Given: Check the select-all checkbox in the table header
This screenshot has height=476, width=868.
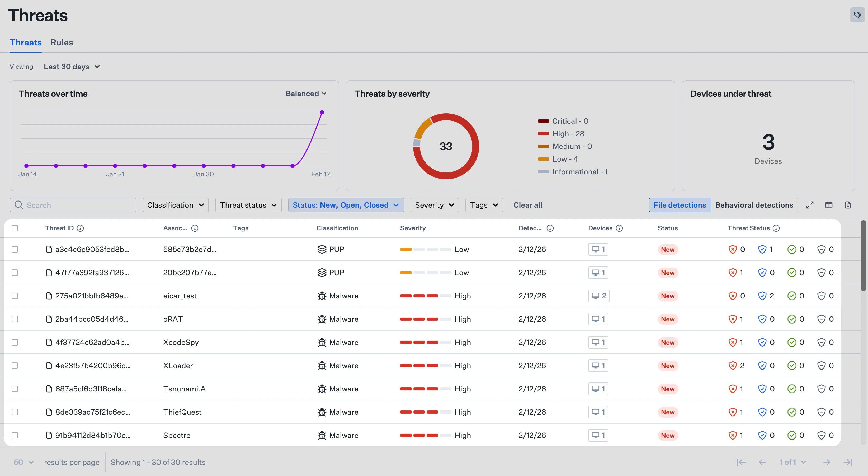Looking at the screenshot, I should (15, 228).
